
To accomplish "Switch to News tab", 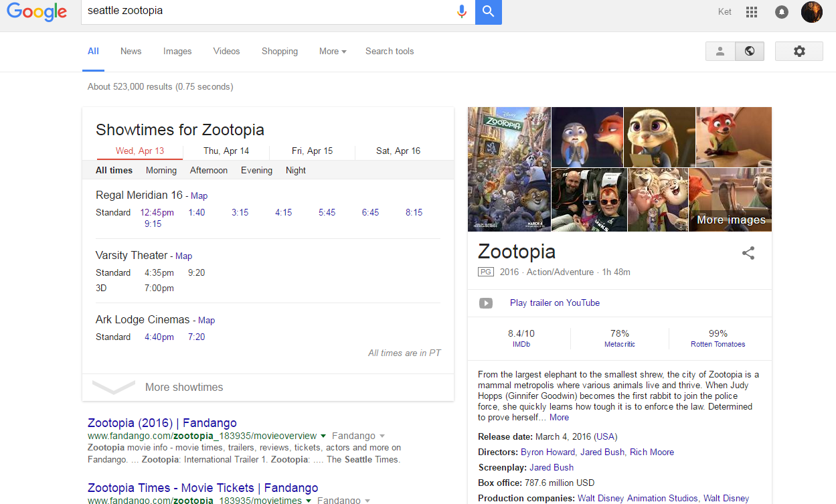I will pyautogui.click(x=131, y=51).
